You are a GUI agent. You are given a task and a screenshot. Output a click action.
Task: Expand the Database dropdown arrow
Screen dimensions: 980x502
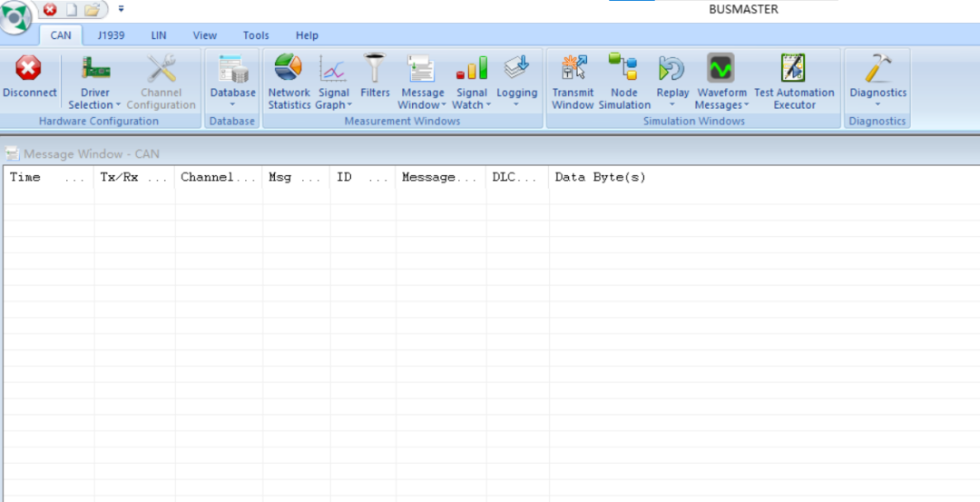(232, 105)
